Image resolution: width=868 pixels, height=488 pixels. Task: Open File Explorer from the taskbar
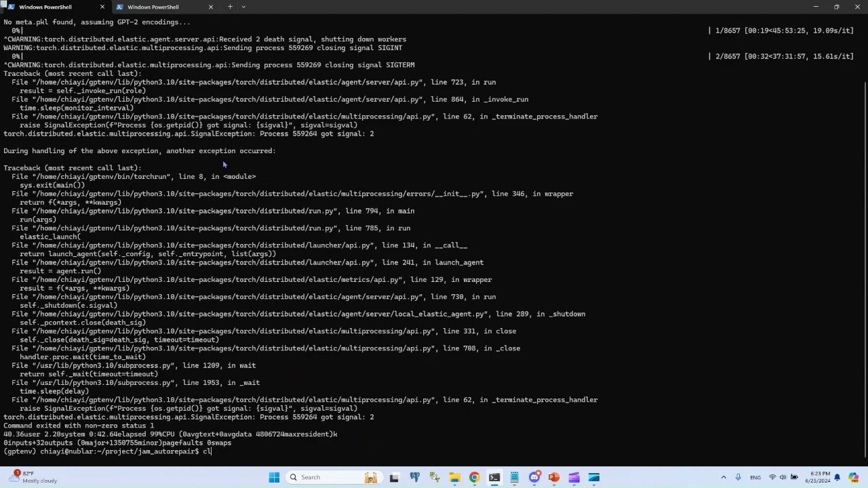coord(454,477)
